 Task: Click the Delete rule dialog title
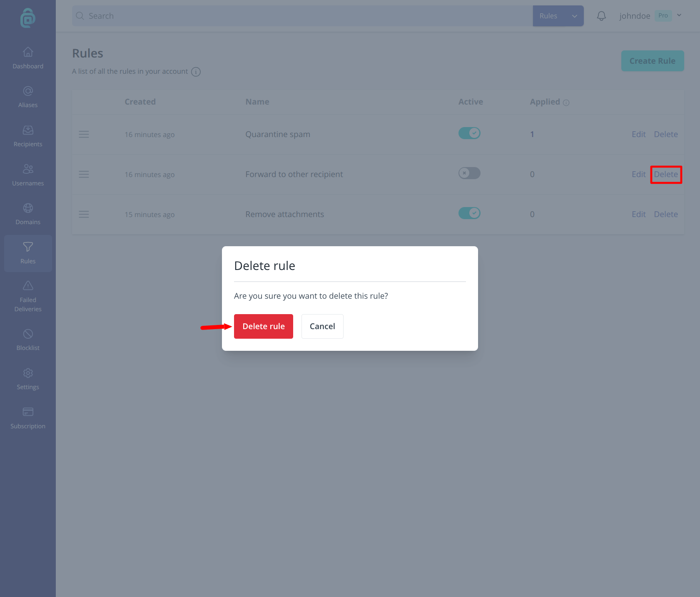click(x=264, y=266)
